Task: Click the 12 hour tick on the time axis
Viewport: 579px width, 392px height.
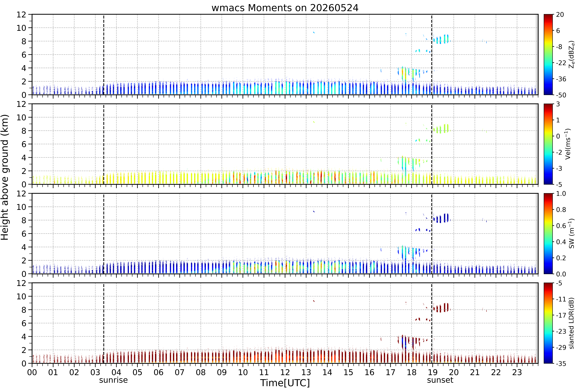Action: [x=285, y=372]
